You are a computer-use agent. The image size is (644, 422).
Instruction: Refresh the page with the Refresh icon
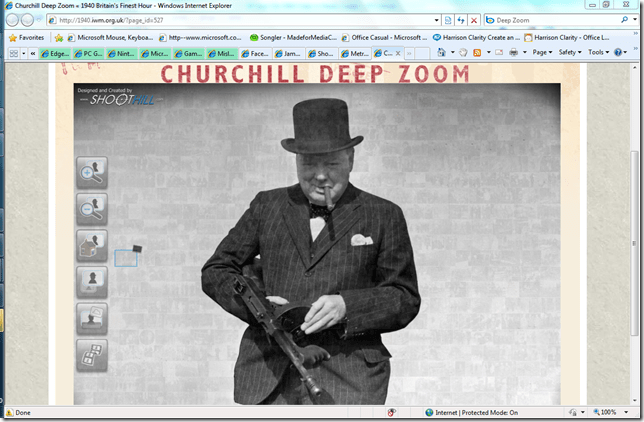[461, 20]
